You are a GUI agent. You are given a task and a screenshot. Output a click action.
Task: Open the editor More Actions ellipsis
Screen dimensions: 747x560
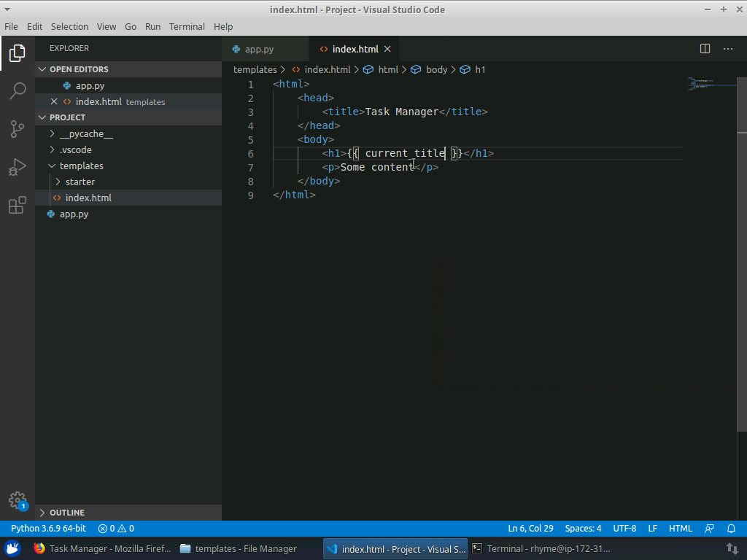(728, 49)
